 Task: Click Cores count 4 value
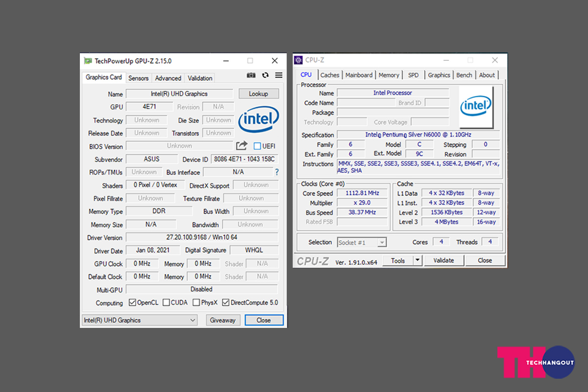point(441,242)
